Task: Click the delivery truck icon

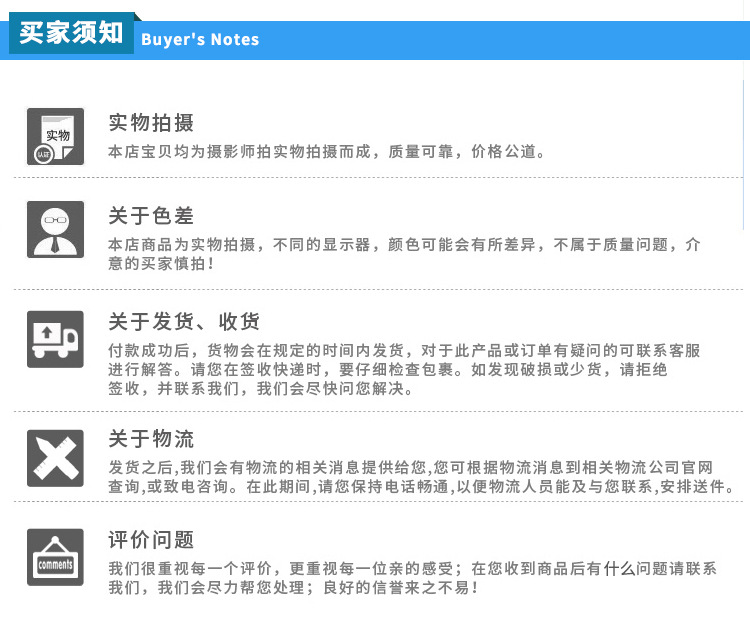Action: coord(55,339)
